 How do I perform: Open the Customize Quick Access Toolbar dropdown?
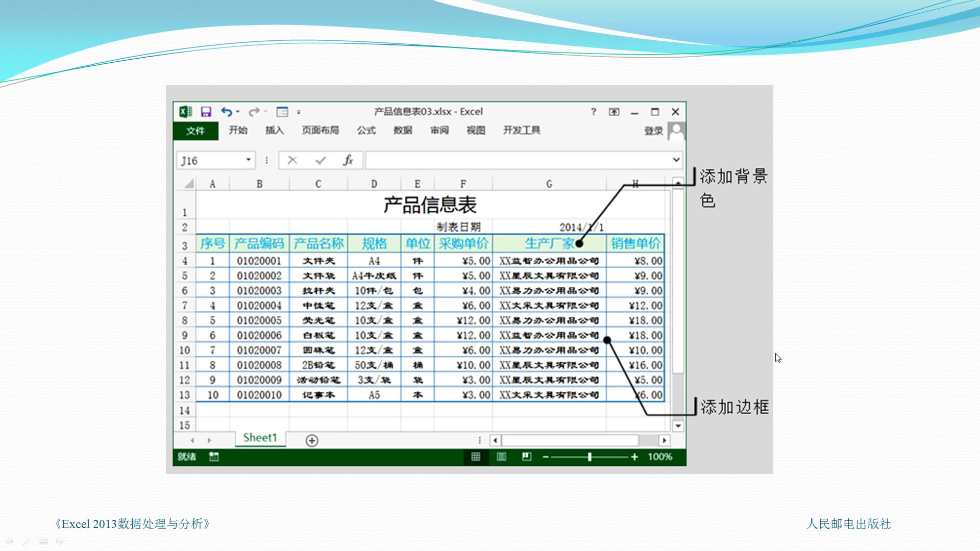point(298,113)
